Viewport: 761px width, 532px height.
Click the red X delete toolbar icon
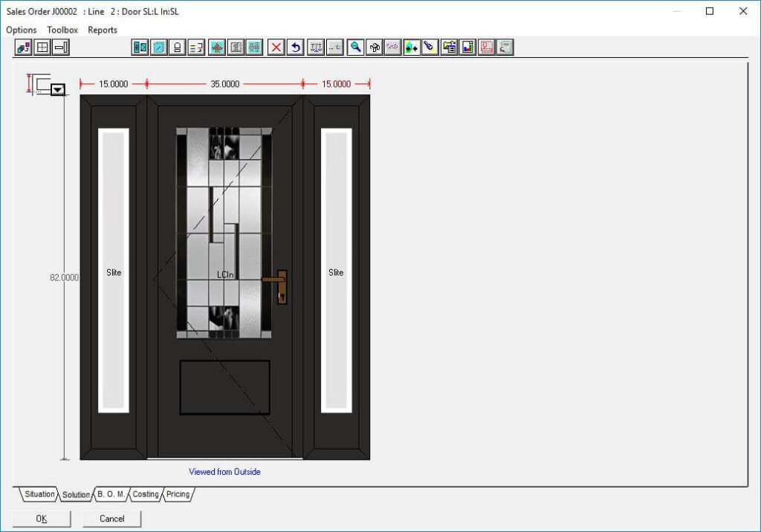point(276,48)
